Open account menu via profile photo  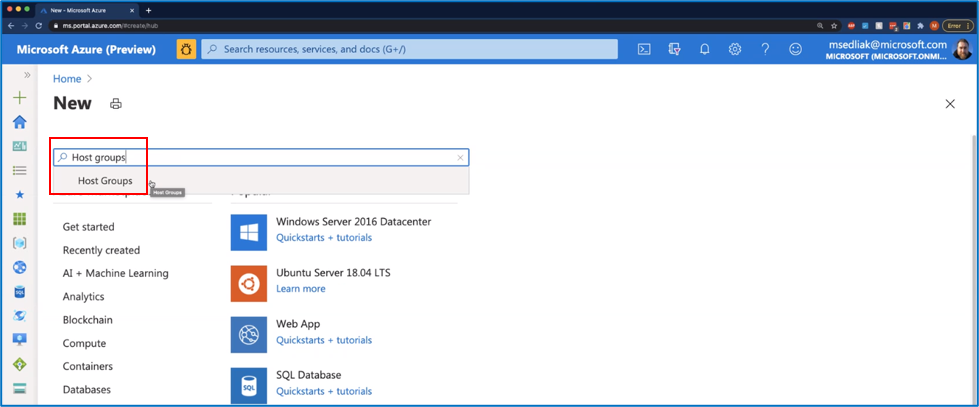[x=962, y=49]
